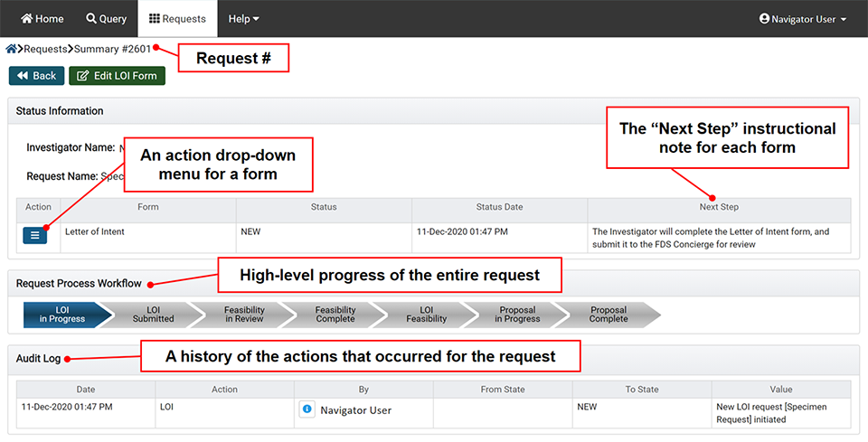This screenshot has height=442, width=868.
Task: Click the Status Information panel heading
Action: [x=60, y=110]
